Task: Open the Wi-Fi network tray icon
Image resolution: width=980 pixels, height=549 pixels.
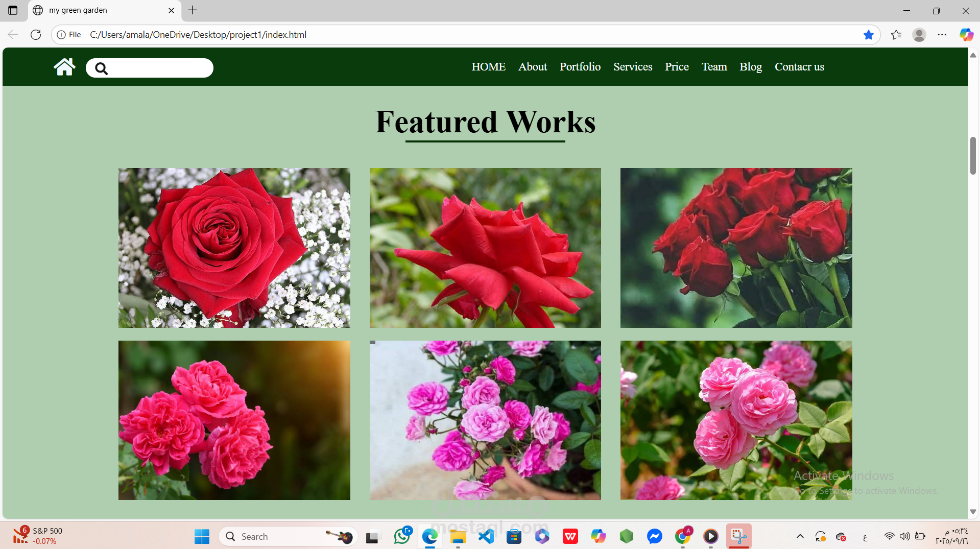Action: coord(889,536)
